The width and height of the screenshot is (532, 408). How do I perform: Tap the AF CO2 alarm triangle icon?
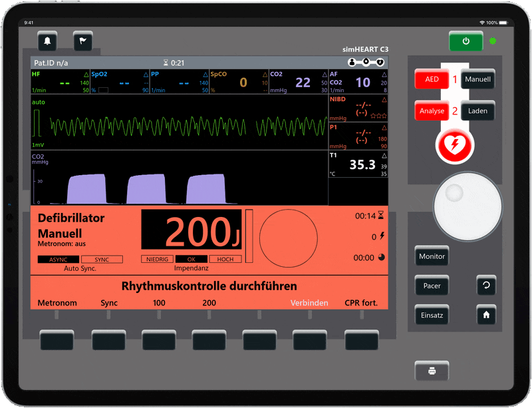(x=384, y=74)
